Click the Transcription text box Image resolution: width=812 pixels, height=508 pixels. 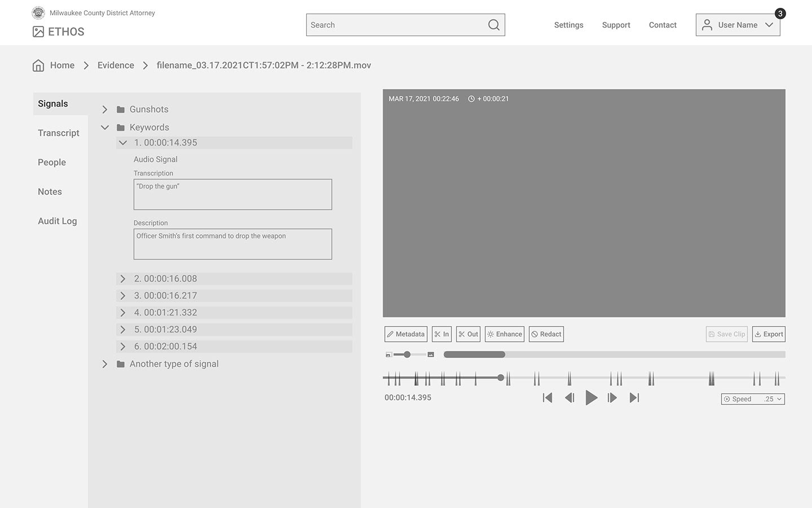click(x=233, y=195)
